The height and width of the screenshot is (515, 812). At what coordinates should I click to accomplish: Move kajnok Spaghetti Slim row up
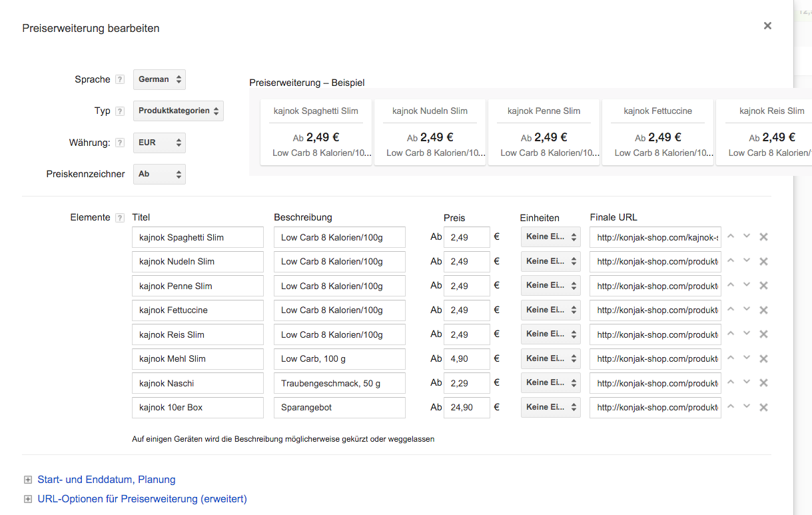tap(731, 237)
